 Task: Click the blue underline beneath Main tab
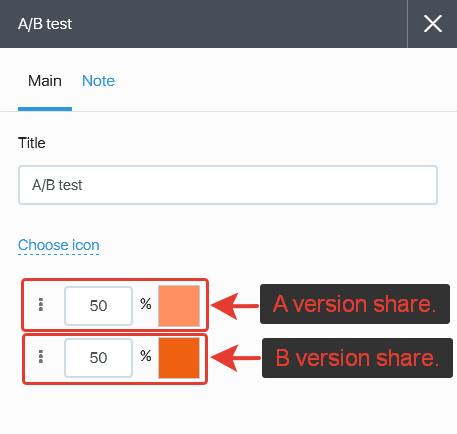pyautogui.click(x=45, y=109)
